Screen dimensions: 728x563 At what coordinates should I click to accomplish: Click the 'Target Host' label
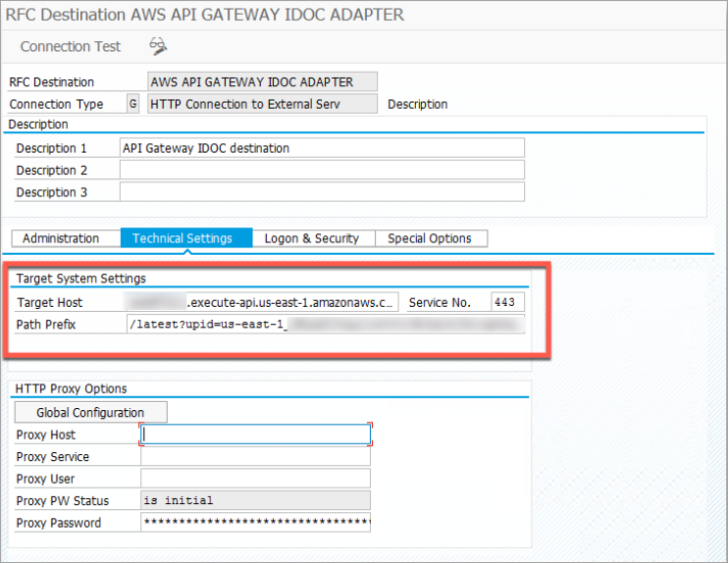[x=50, y=303]
